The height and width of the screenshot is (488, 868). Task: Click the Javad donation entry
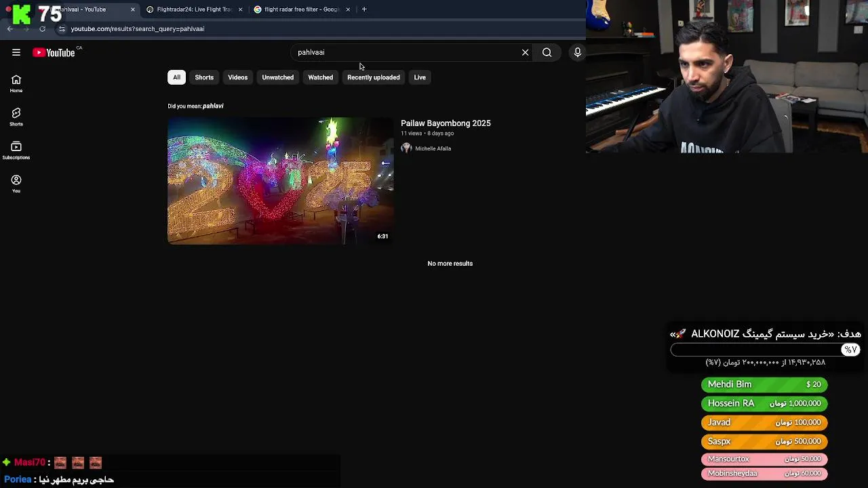[764, 422]
